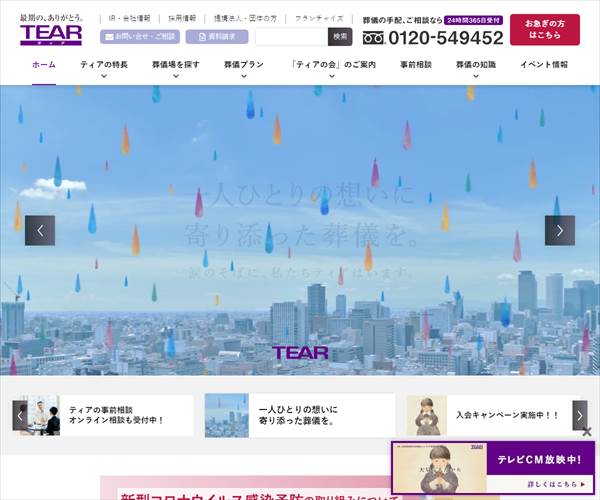Screen dimensions: 600x500
Task: Move the banner carousel left with its arrow
Action: point(20,415)
